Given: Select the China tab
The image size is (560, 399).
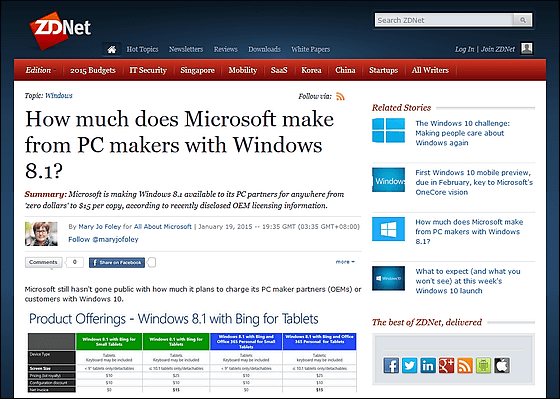Looking at the screenshot, I should tap(345, 70).
